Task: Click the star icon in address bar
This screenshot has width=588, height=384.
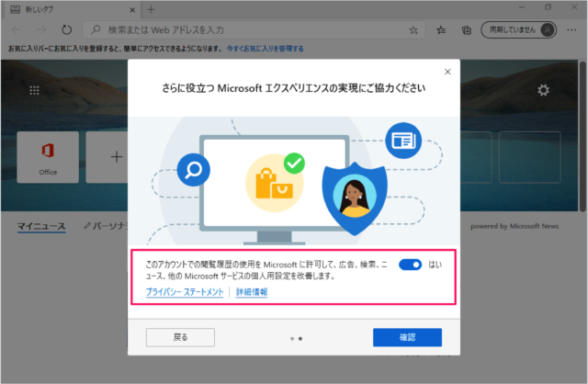Action: [413, 30]
